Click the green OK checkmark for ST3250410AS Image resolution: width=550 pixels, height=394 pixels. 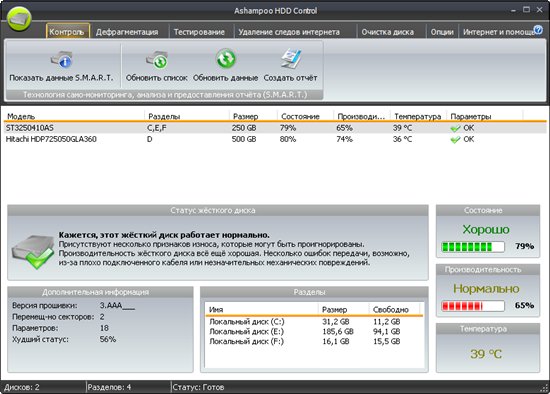click(x=455, y=128)
